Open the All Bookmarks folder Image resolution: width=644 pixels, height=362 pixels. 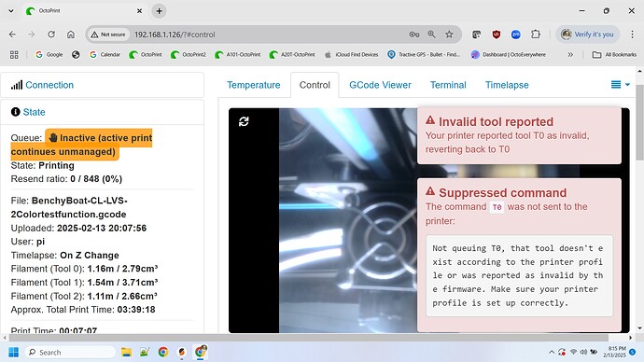tap(614, 55)
